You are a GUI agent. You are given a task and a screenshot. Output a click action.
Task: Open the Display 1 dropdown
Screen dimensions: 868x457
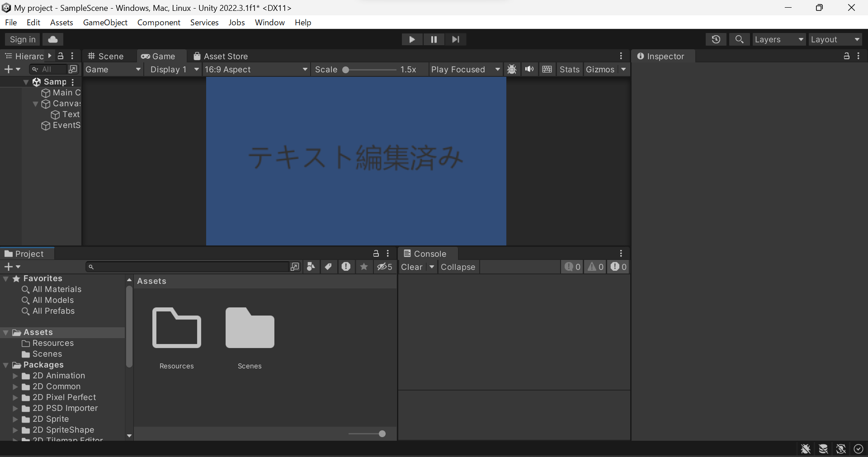175,69
